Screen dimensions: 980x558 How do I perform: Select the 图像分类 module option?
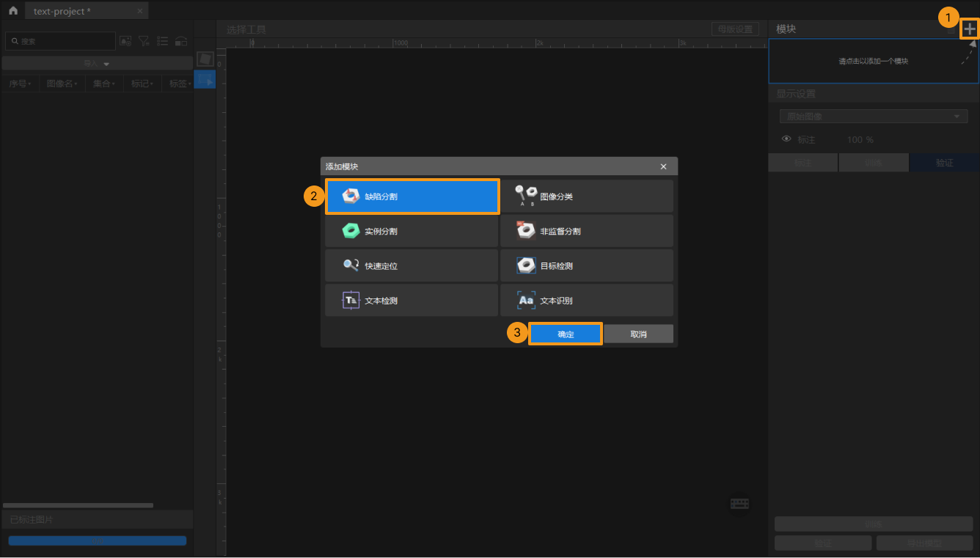[x=587, y=197]
